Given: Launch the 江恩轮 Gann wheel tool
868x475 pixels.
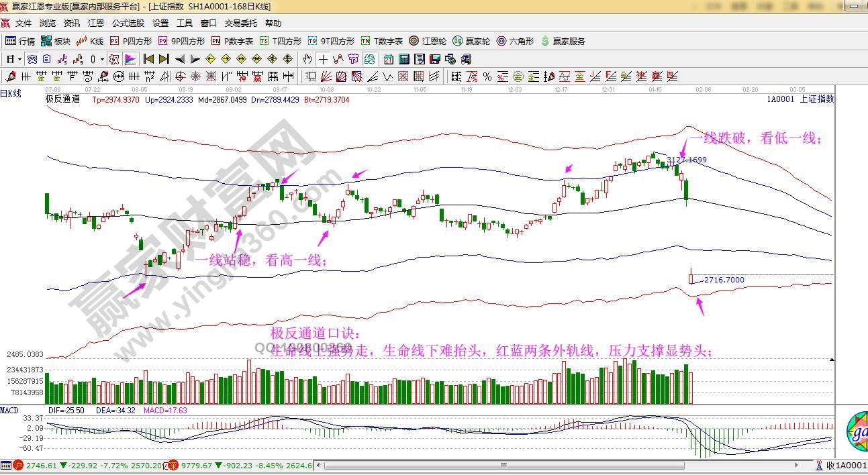Looking at the screenshot, I should pyautogui.click(x=428, y=41).
